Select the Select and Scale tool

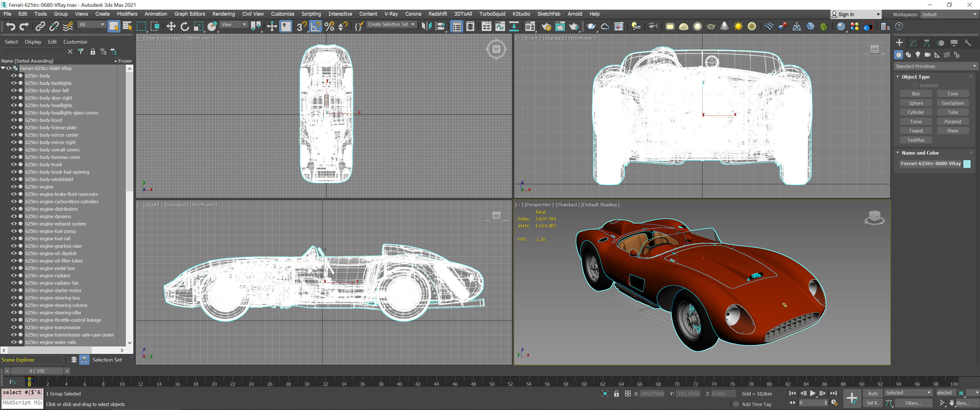199,26
